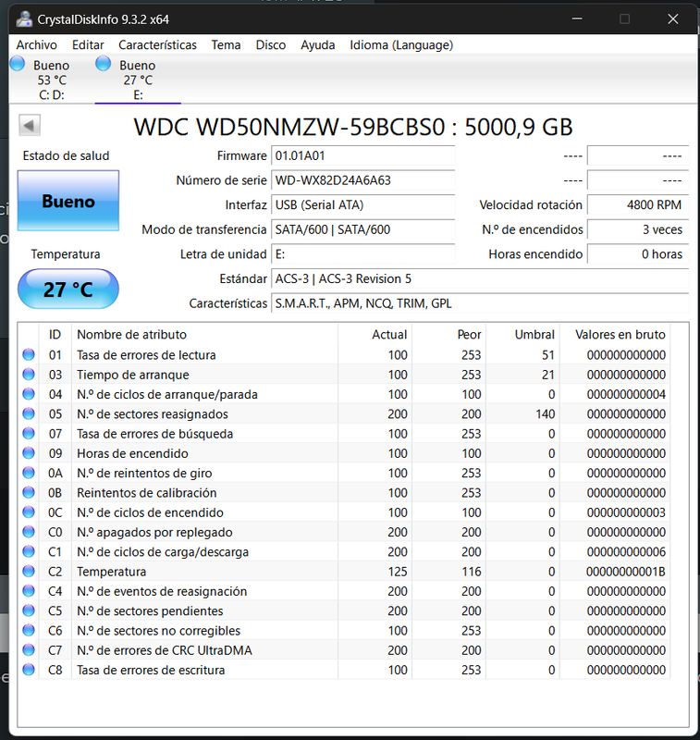Click the Letra de unidad field E:

362,253
